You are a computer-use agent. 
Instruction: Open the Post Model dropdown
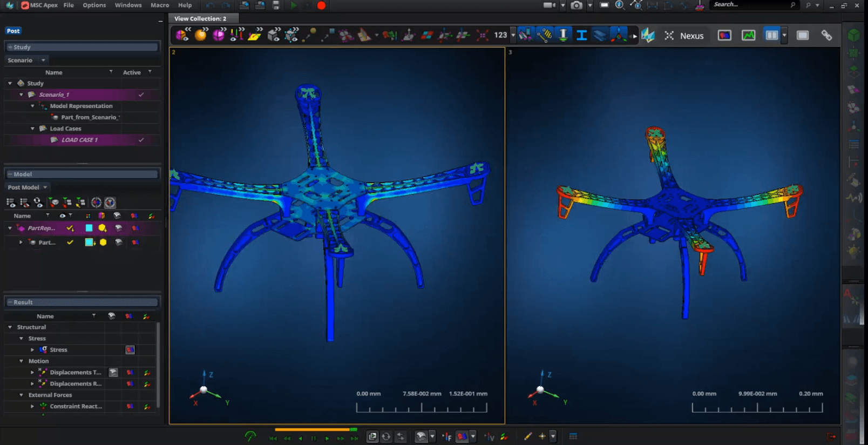pyautogui.click(x=28, y=187)
